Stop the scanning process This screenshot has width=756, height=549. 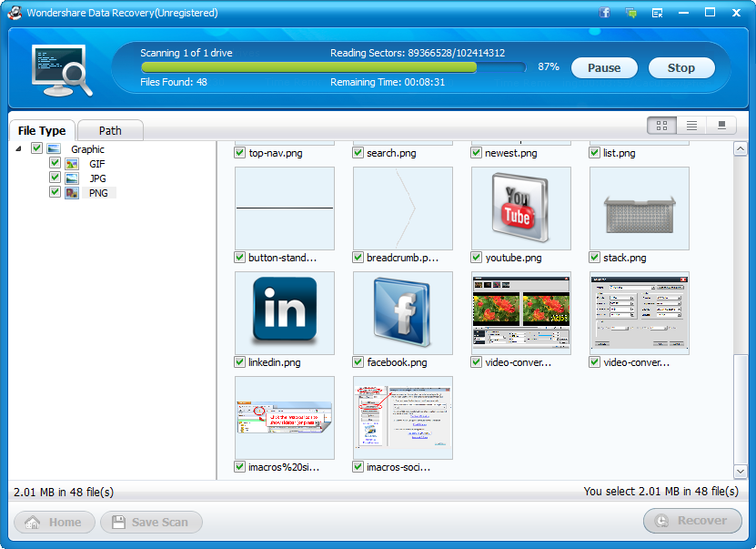click(x=681, y=67)
